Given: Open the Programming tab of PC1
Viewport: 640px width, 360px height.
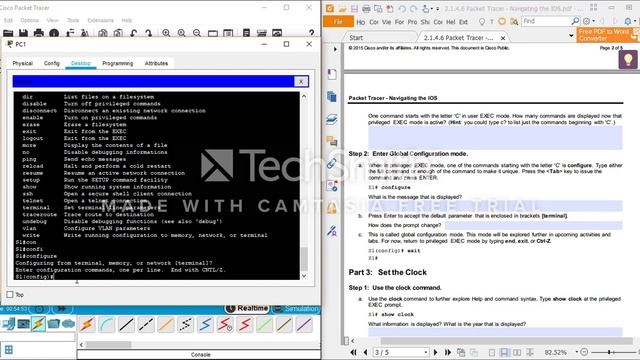Looking at the screenshot, I should point(118,63).
